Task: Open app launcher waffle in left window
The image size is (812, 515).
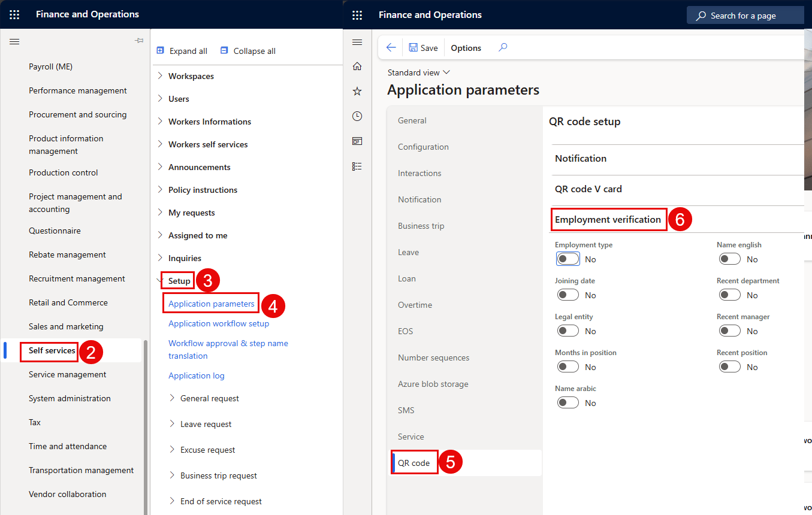Action: pos(14,14)
